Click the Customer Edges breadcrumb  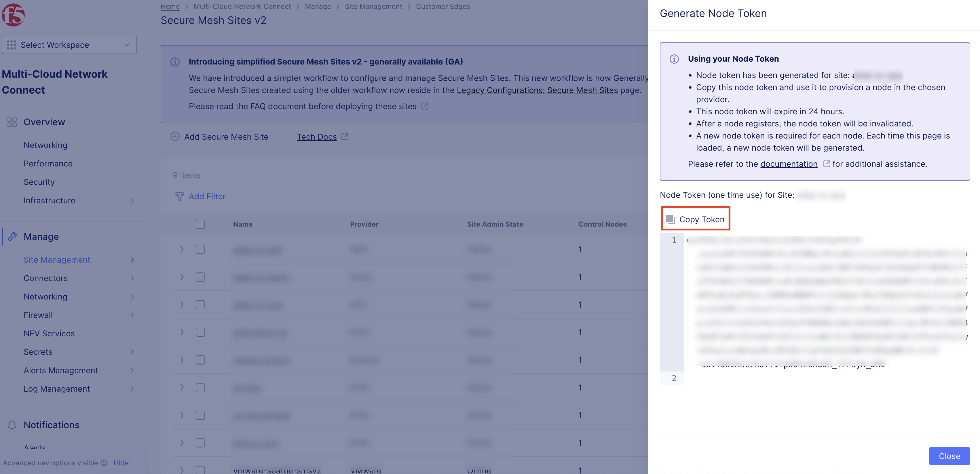click(x=443, y=6)
